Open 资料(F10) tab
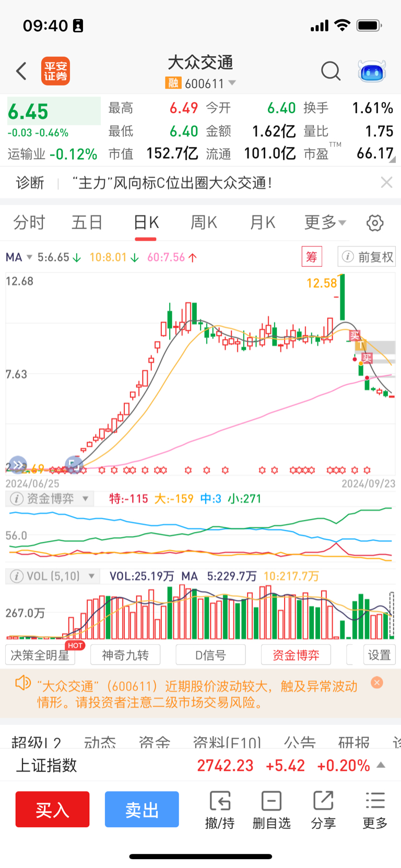The image size is (401, 868). point(227,742)
